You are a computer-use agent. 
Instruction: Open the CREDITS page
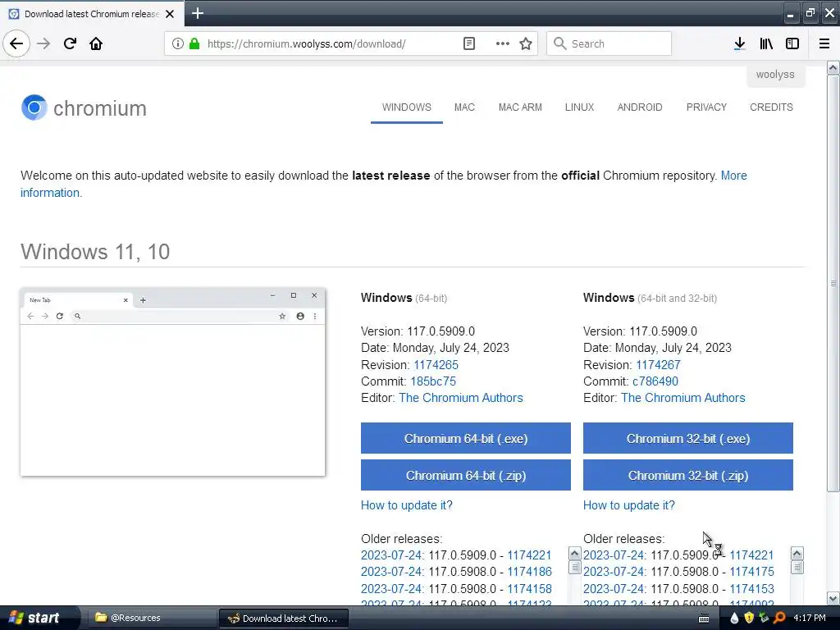[771, 107]
